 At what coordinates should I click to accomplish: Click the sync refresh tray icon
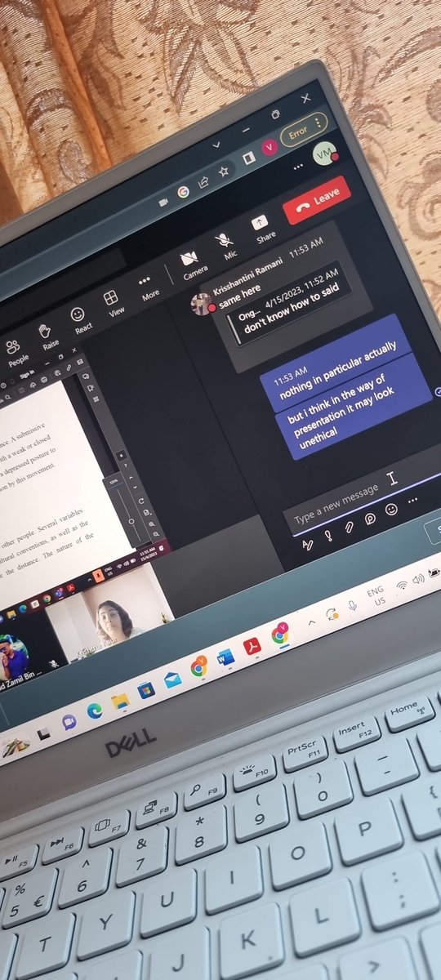(x=331, y=613)
